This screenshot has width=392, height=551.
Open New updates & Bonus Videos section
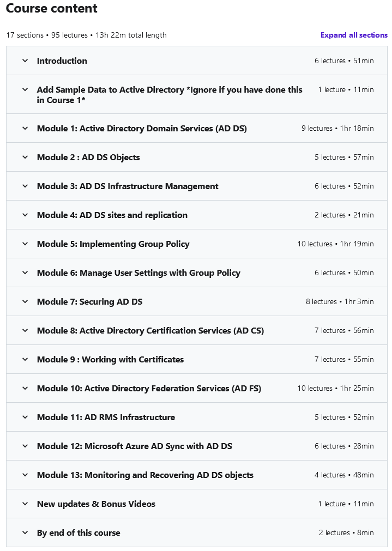196,504
